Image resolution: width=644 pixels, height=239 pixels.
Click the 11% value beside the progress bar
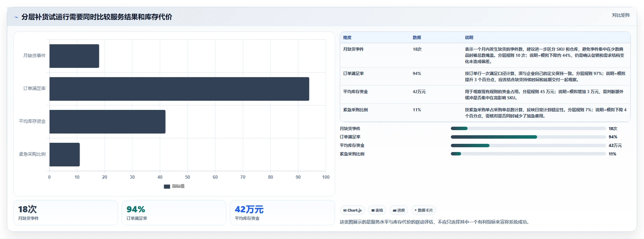coord(612,154)
